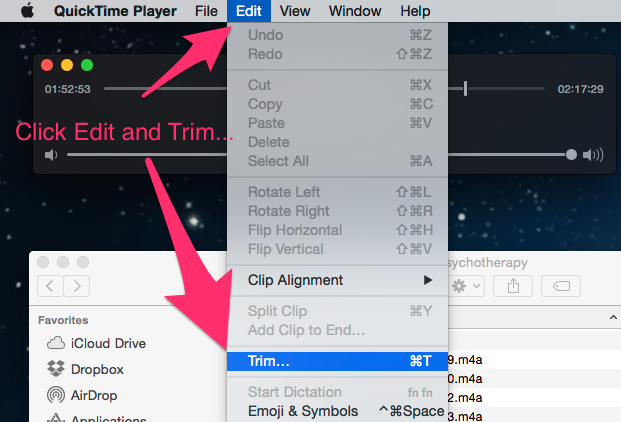621x422 pixels.
Task: Click the total duration 02:17:29
Action: coord(580,89)
